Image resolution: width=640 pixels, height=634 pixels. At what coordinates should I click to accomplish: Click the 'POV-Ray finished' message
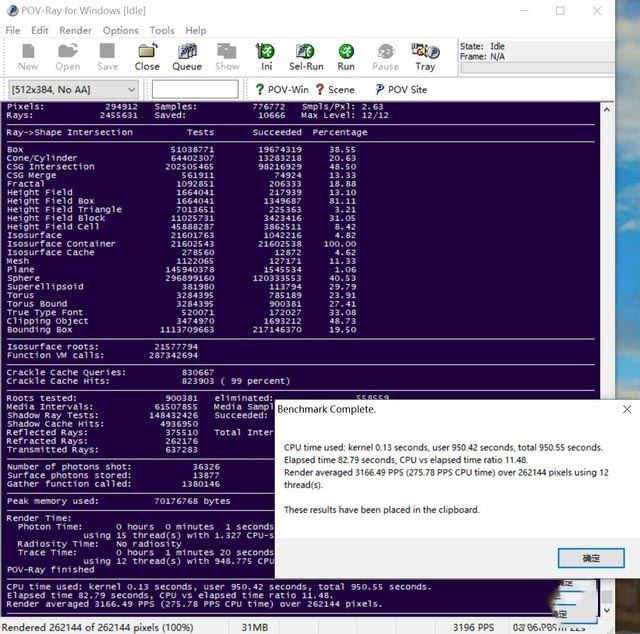pyautogui.click(x=51, y=569)
